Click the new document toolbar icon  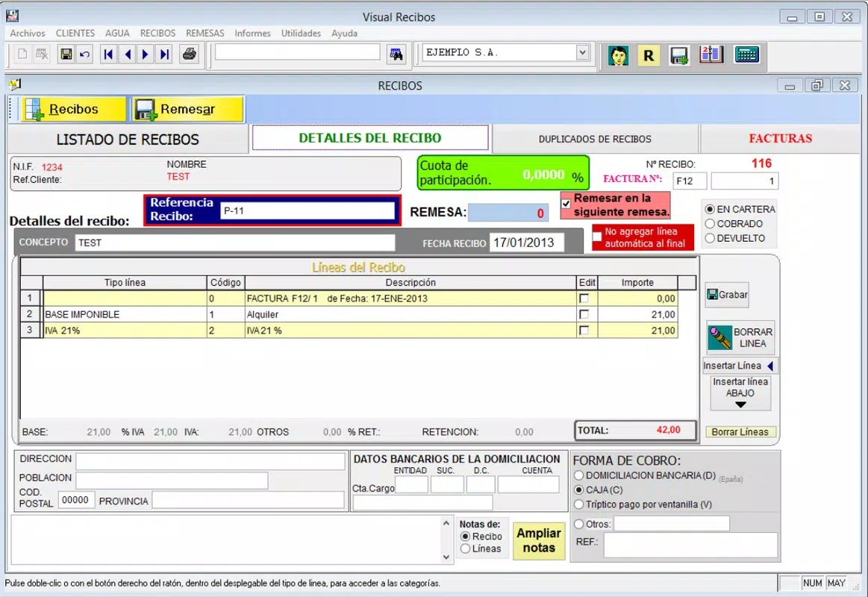click(x=22, y=54)
